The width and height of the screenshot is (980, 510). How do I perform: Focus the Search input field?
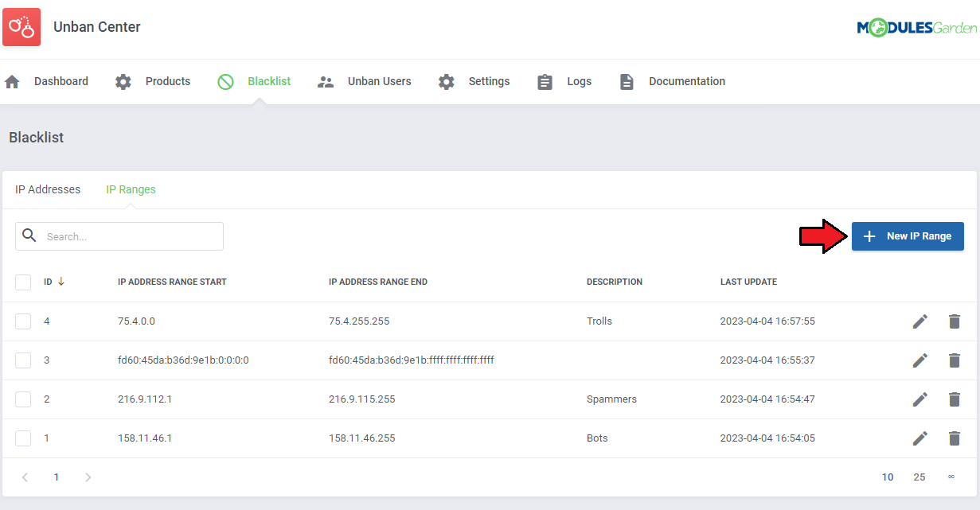tap(119, 236)
